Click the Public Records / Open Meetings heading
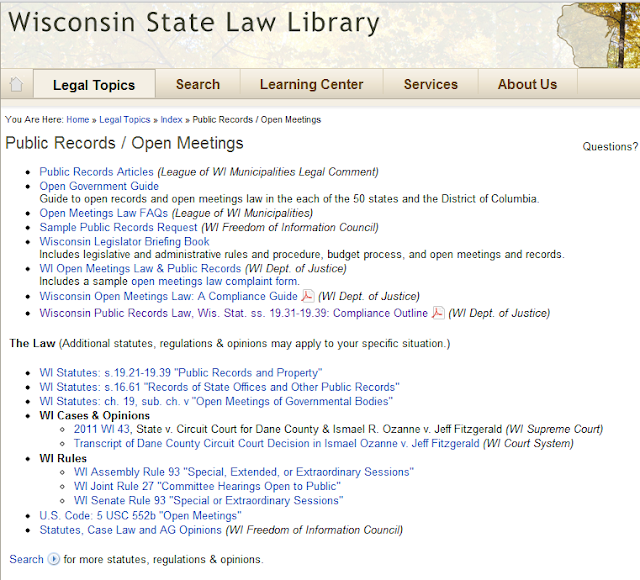Viewport: 640px width, 580px height. pos(124,143)
